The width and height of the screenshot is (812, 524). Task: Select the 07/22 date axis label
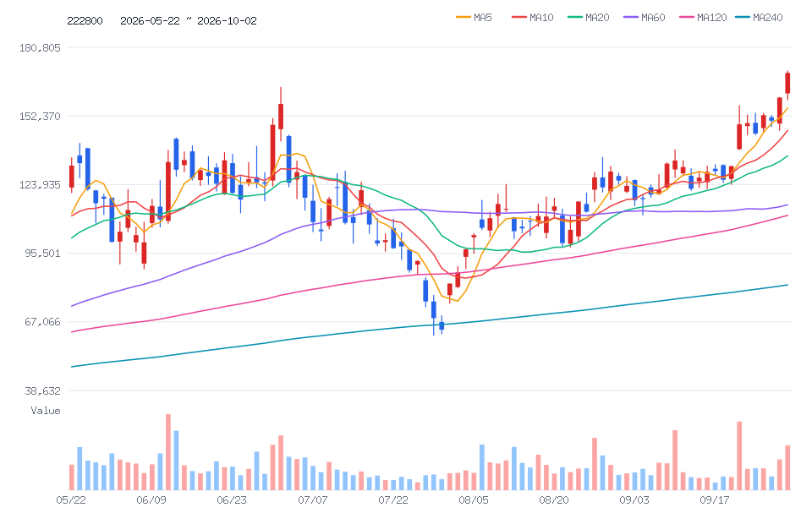393,500
